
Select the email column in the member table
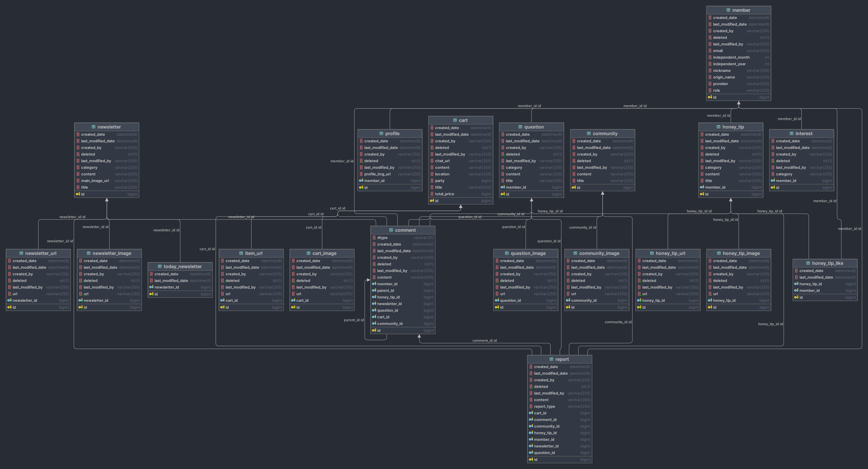coord(739,51)
